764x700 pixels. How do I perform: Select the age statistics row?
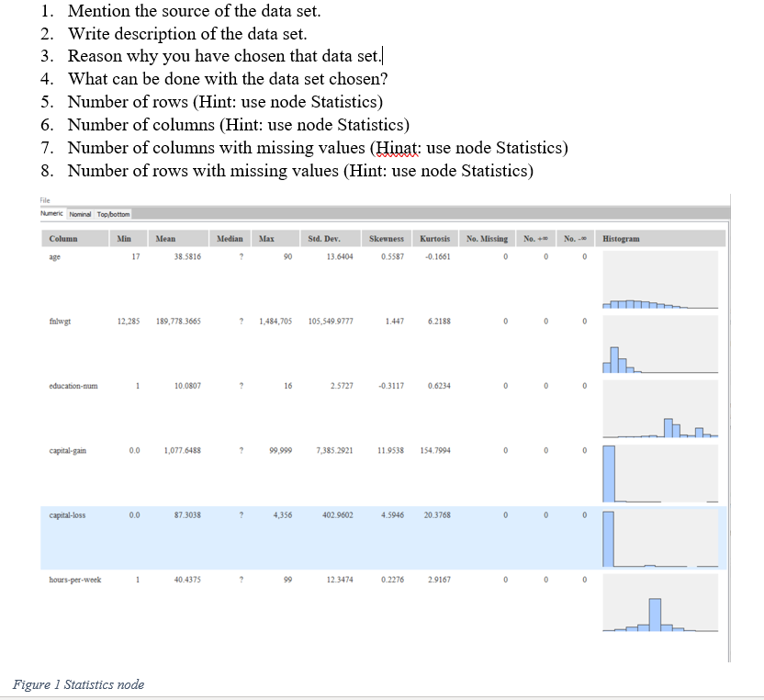[x=184, y=257]
